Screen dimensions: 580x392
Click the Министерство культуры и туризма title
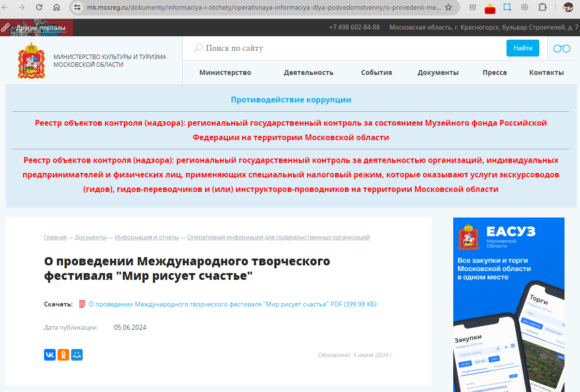click(110, 60)
